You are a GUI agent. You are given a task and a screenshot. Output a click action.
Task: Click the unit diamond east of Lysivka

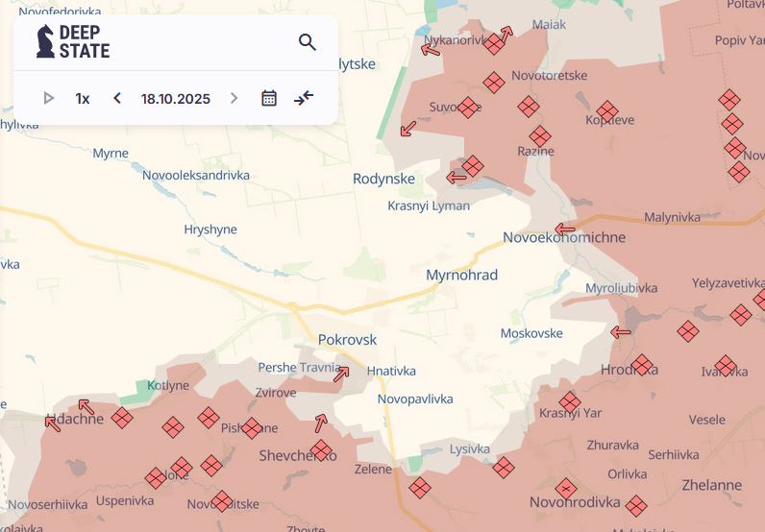[504, 468]
